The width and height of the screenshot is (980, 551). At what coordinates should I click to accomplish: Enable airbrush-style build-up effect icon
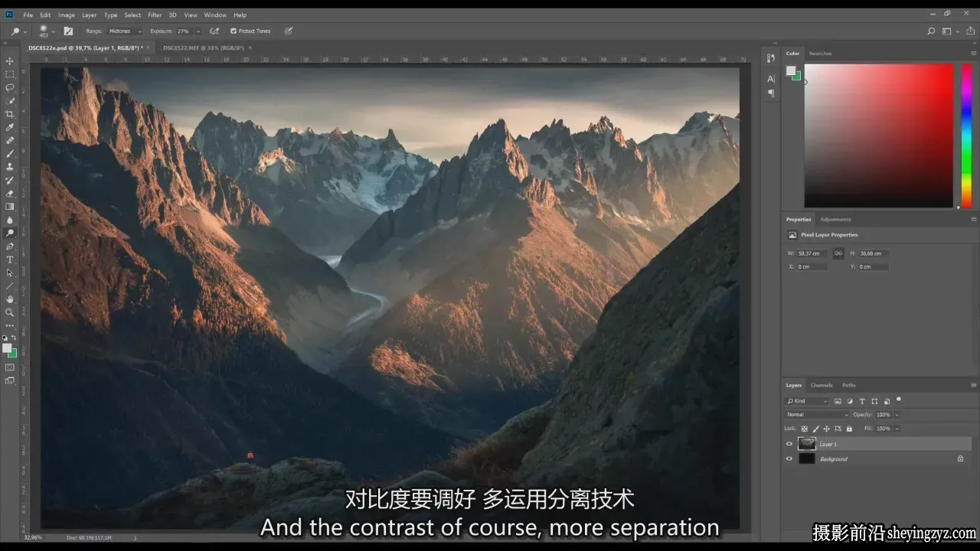coord(214,31)
